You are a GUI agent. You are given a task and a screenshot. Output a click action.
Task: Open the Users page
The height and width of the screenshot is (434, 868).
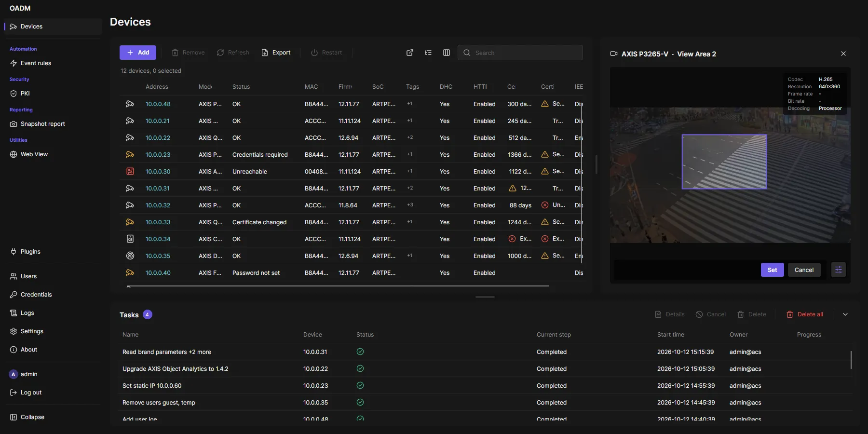tap(53, 276)
